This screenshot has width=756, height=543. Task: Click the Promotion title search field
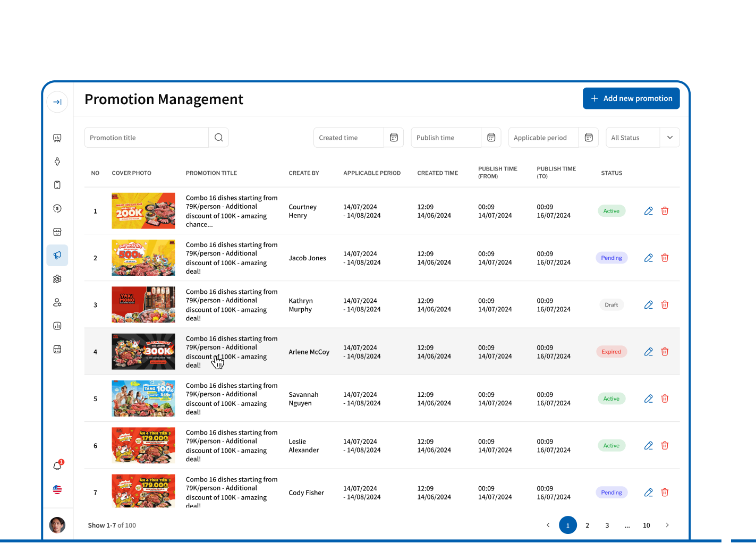[146, 138]
